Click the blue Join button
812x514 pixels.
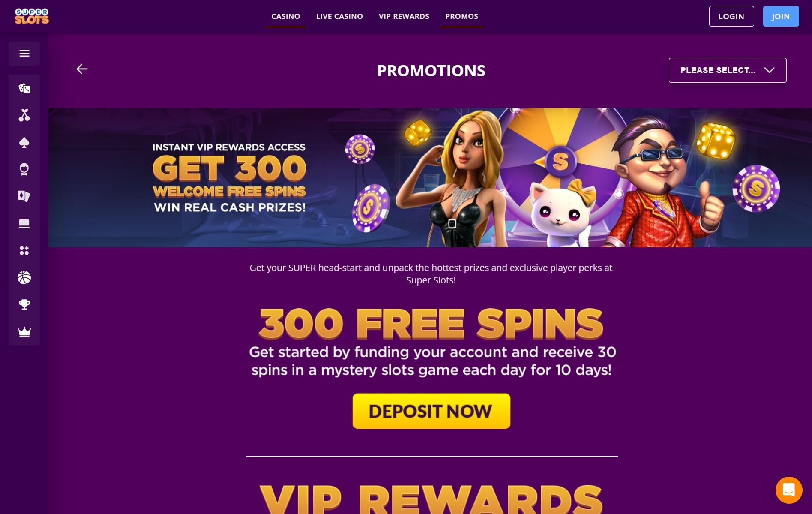781,16
